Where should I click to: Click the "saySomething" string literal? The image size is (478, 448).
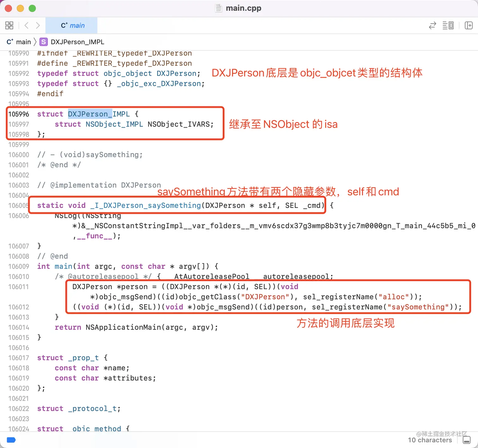click(x=418, y=307)
